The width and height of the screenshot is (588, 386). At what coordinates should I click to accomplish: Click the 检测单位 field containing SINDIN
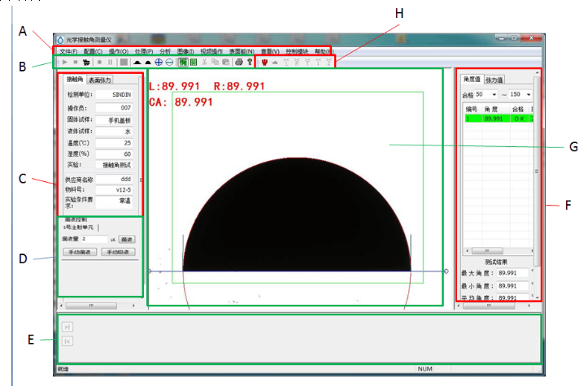click(114, 94)
